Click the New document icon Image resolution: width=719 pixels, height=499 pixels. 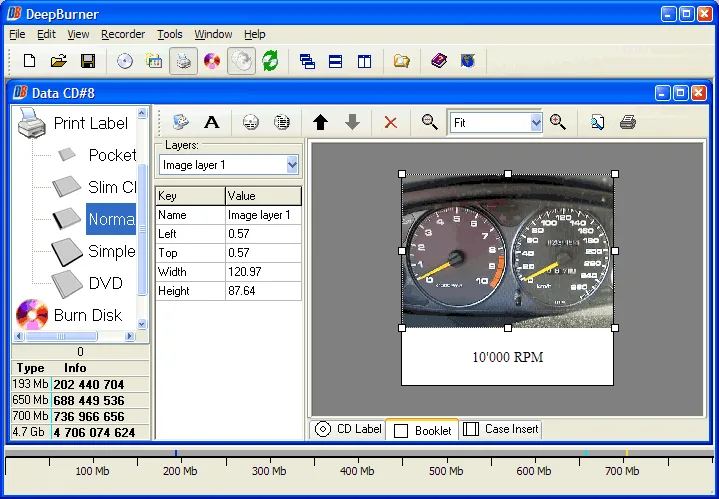(29, 61)
